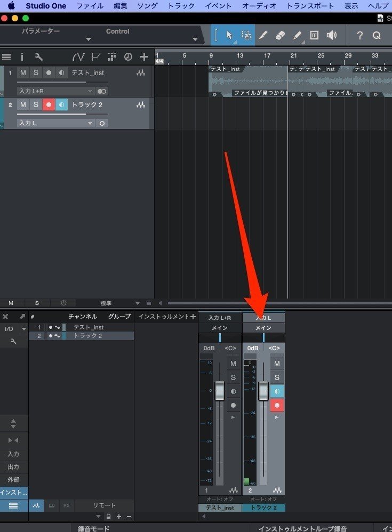This screenshot has width=392, height=532.
Task: Mute mixer channel トラック 2
Action: (277, 364)
